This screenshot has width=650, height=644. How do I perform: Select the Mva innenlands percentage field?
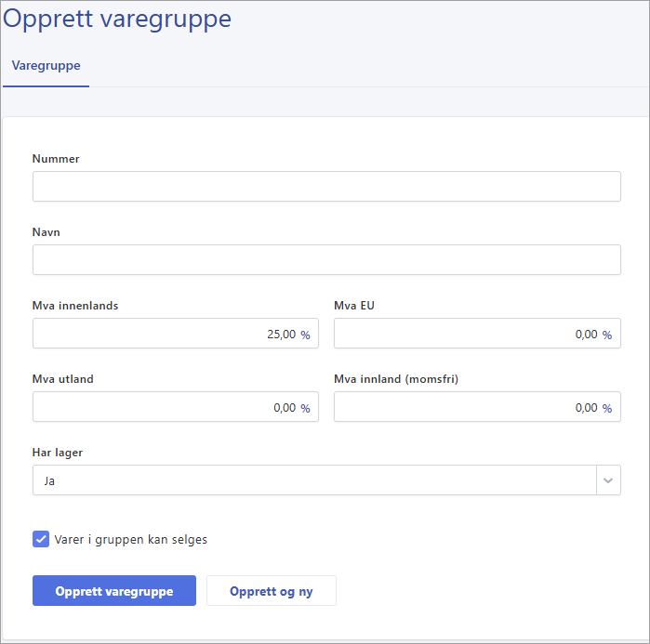[x=176, y=333]
